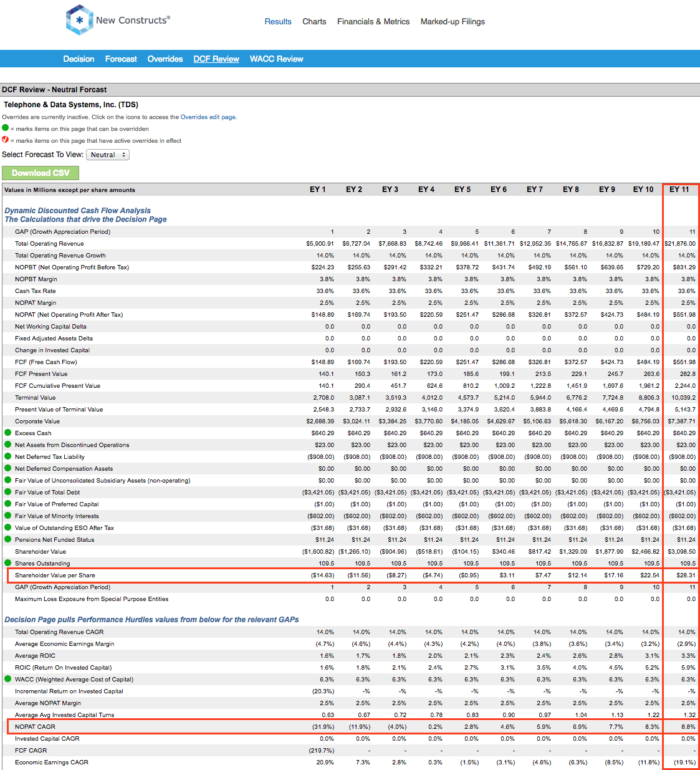Click the Shareholder Value per Share label

click(x=55, y=575)
